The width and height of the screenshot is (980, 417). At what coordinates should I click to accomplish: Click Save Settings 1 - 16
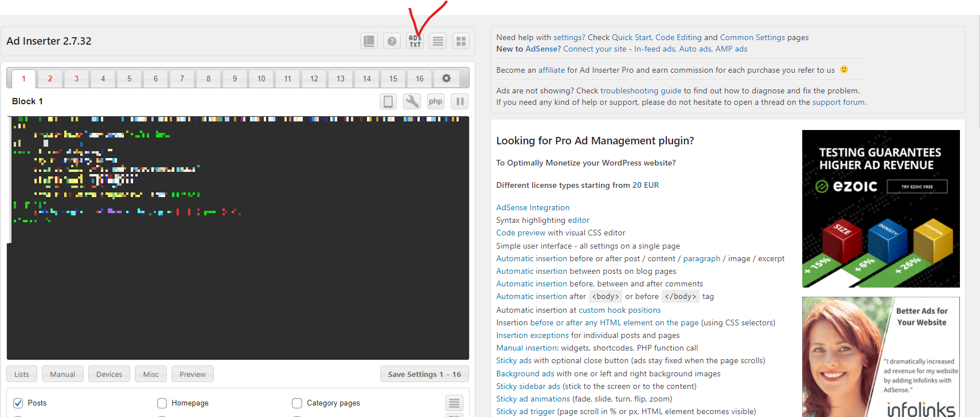coord(424,374)
